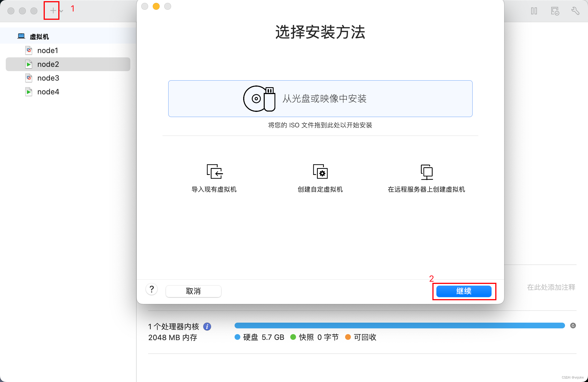Click the blue disk usage bar
Screen dimensions: 588x382
point(400,326)
